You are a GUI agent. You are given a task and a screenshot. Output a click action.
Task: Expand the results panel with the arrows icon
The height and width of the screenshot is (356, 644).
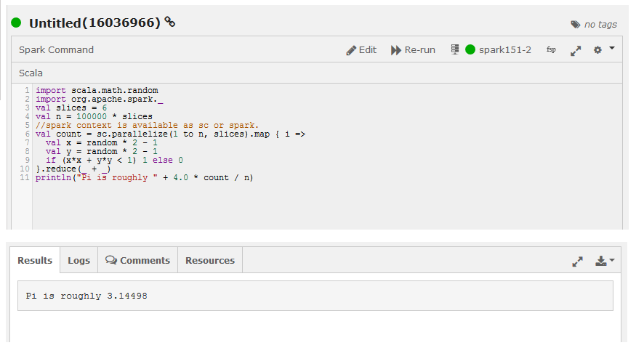click(x=577, y=261)
